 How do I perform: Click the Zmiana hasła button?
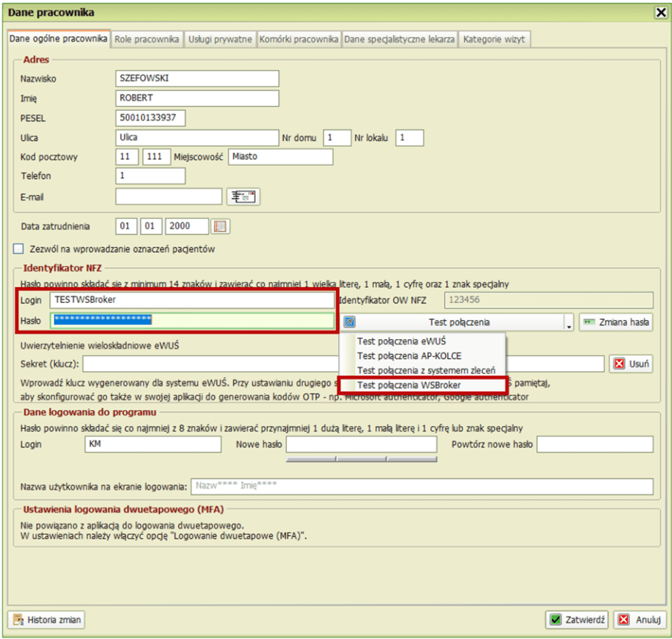click(x=616, y=322)
